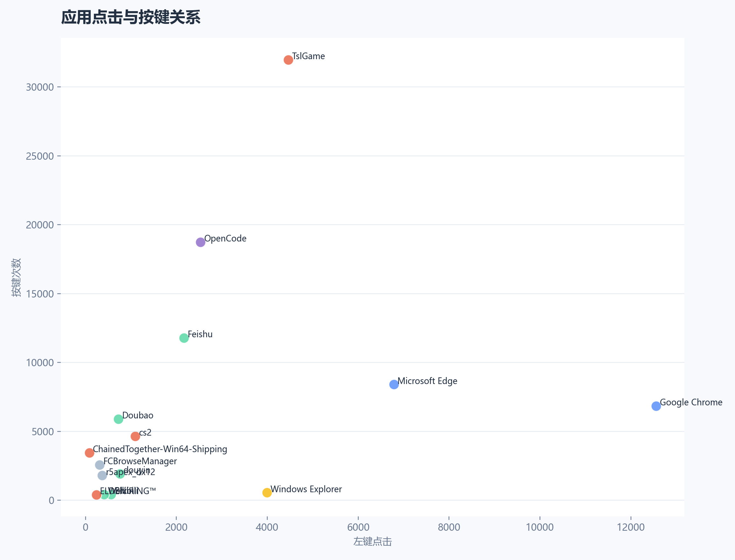This screenshot has width=735, height=560.
Task: Click the Google Chrome blue dot
Action: tap(656, 406)
